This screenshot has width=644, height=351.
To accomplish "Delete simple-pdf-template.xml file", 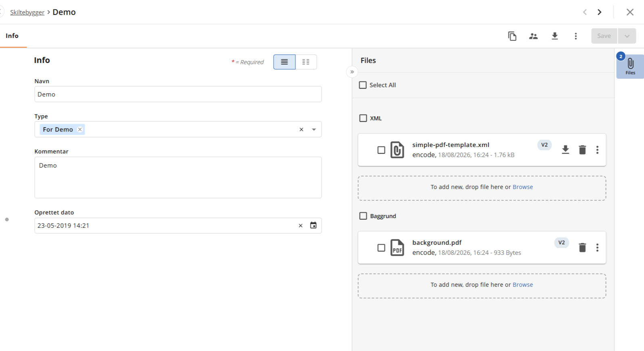I will click(582, 150).
